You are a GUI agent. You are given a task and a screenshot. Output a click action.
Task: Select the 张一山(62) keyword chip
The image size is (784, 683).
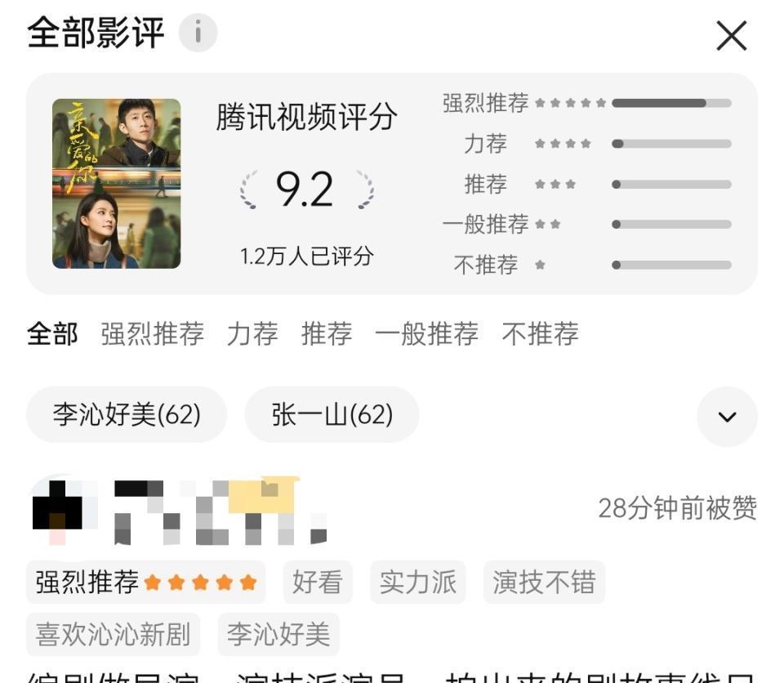click(x=332, y=414)
